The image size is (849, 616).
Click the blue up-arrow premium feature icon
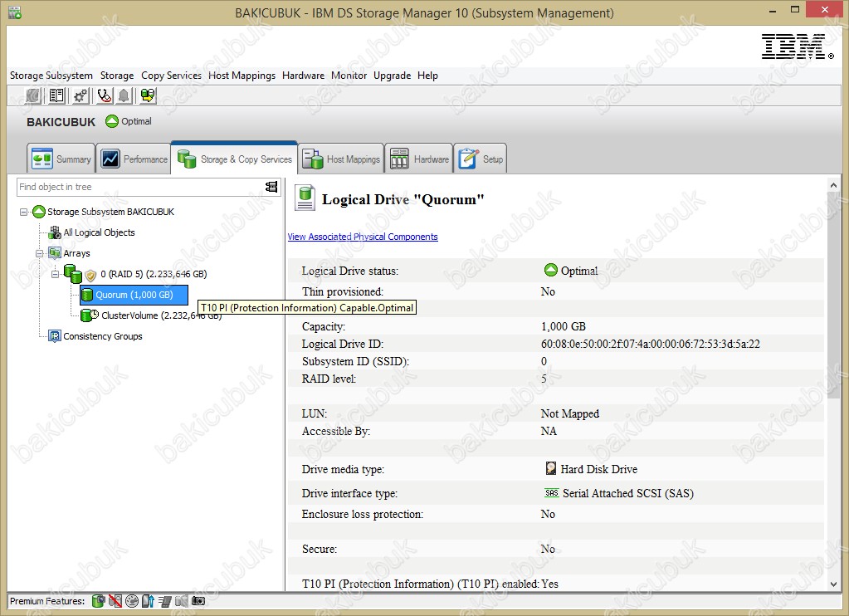148,600
